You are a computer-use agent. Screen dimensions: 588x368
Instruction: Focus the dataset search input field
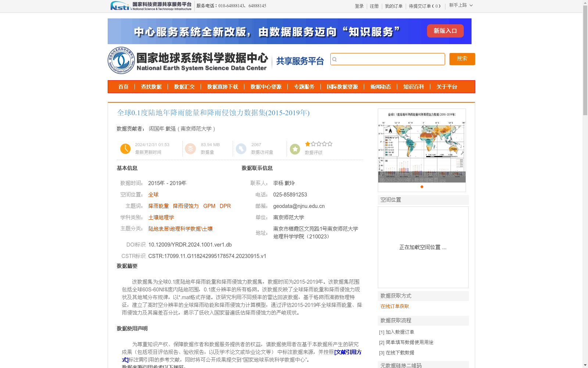tap(388, 59)
